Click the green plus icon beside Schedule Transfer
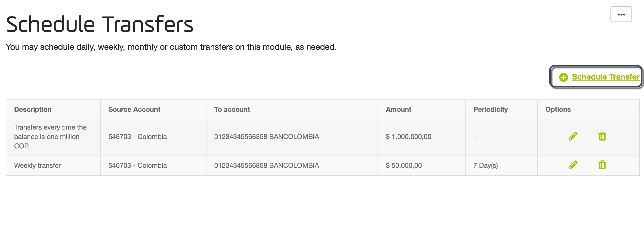This screenshot has width=644, height=234. tap(564, 77)
